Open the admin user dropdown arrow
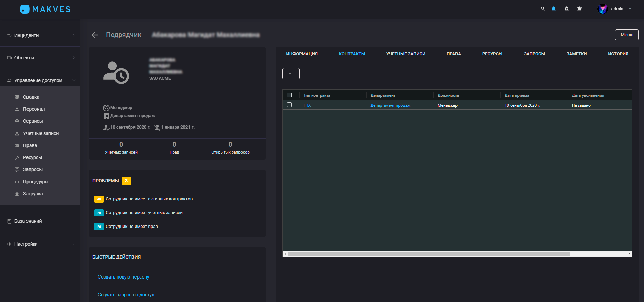 click(x=630, y=9)
